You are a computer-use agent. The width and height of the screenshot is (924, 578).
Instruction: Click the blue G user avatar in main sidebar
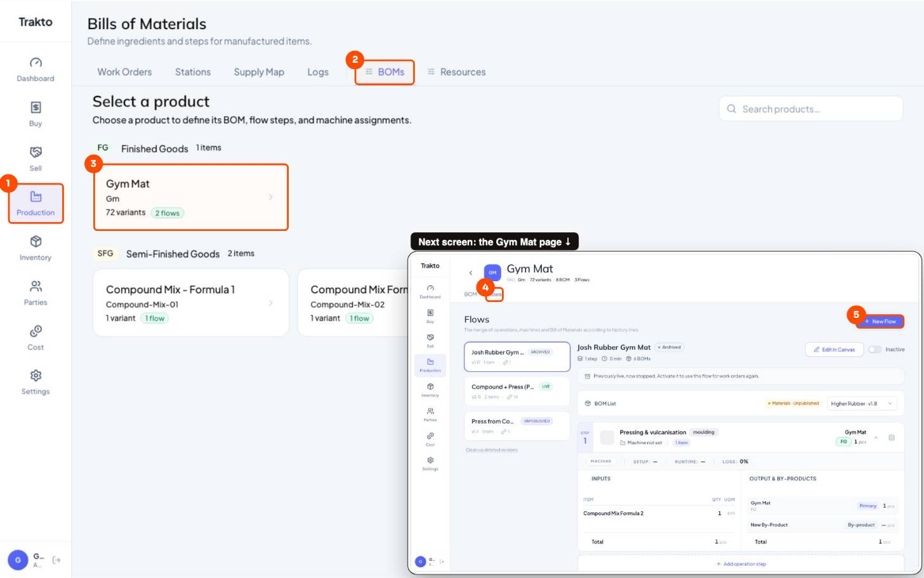tap(18, 560)
